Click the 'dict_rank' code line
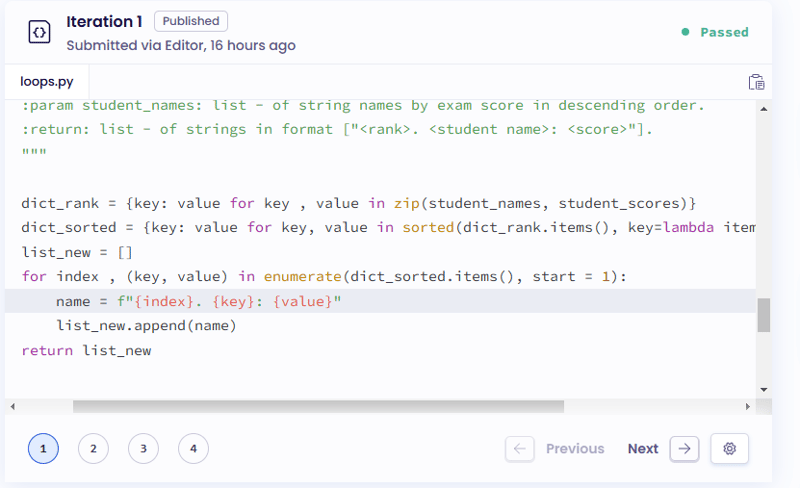Viewport: 800px width, 488px height. coord(359,203)
